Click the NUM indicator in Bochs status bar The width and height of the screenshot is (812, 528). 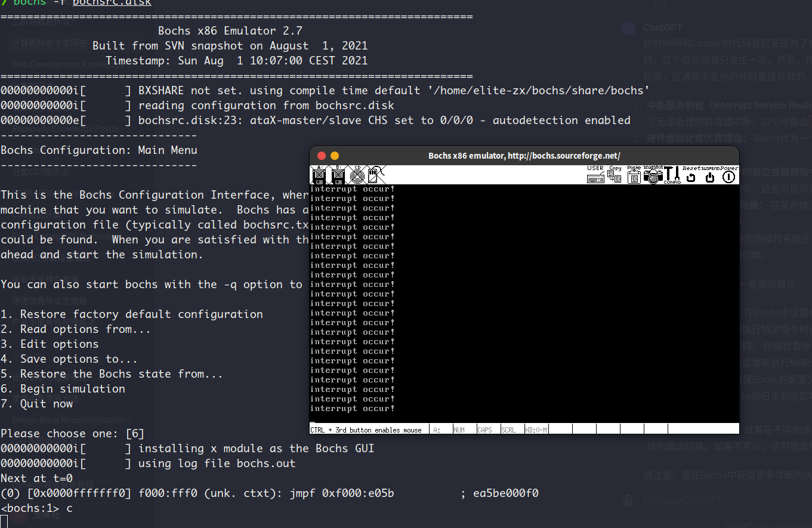pyautogui.click(x=465, y=429)
